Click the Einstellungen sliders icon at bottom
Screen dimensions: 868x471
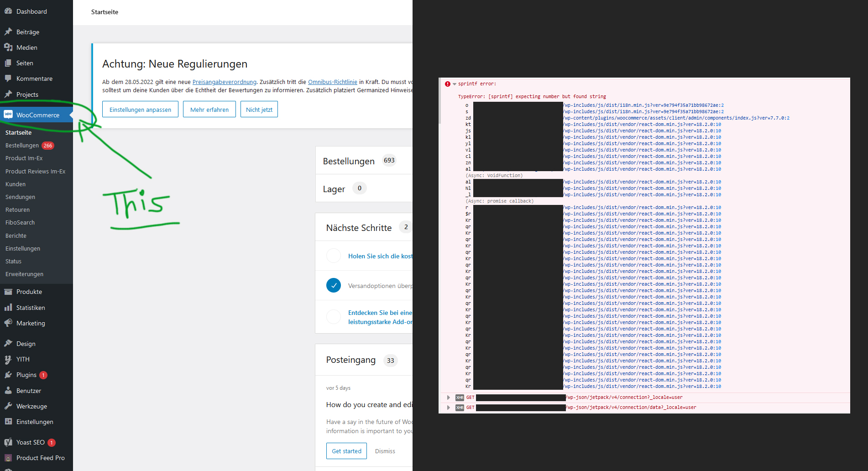click(8, 422)
